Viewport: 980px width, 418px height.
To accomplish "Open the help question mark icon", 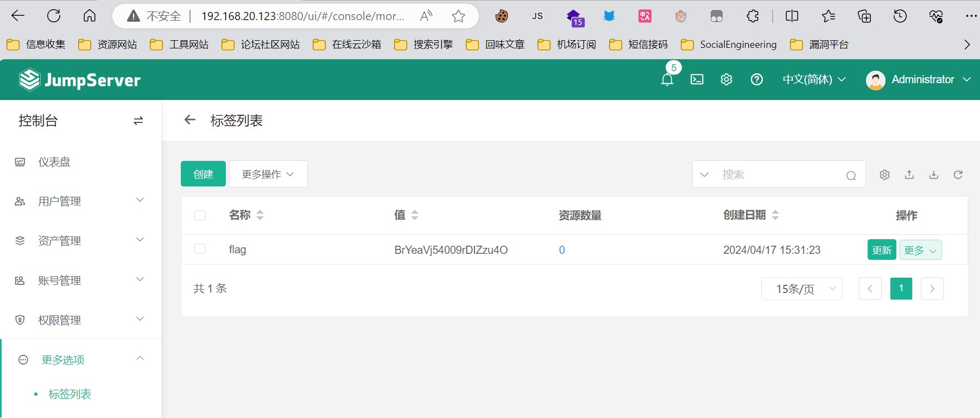I will pyautogui.click(x=757, y=79).
